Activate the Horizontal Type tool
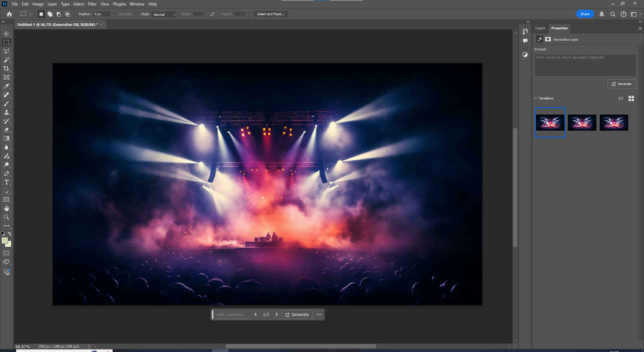Viewport: 644px width, 352px height. [x=6, y=182]
